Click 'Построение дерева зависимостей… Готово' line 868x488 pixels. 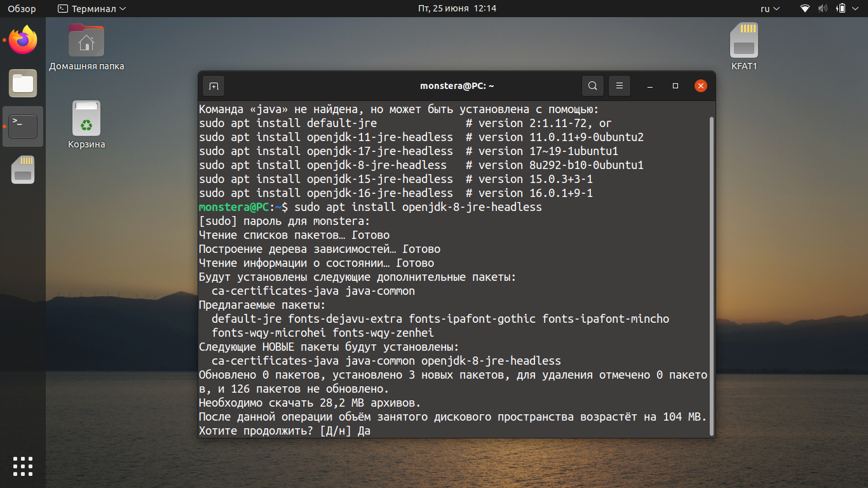pos(320,249)
